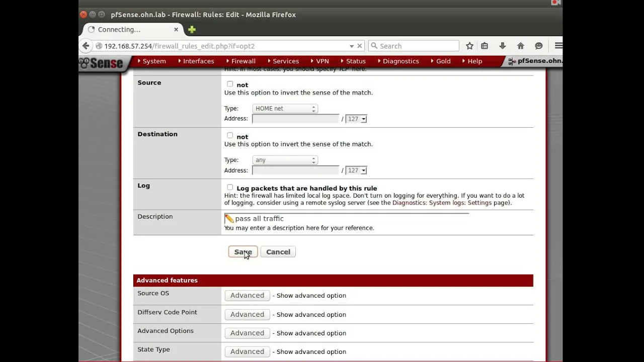This screenshot has height=362, width=644.
Task: Go to Firefox home page icon
Action: click(x=521, y=46)
